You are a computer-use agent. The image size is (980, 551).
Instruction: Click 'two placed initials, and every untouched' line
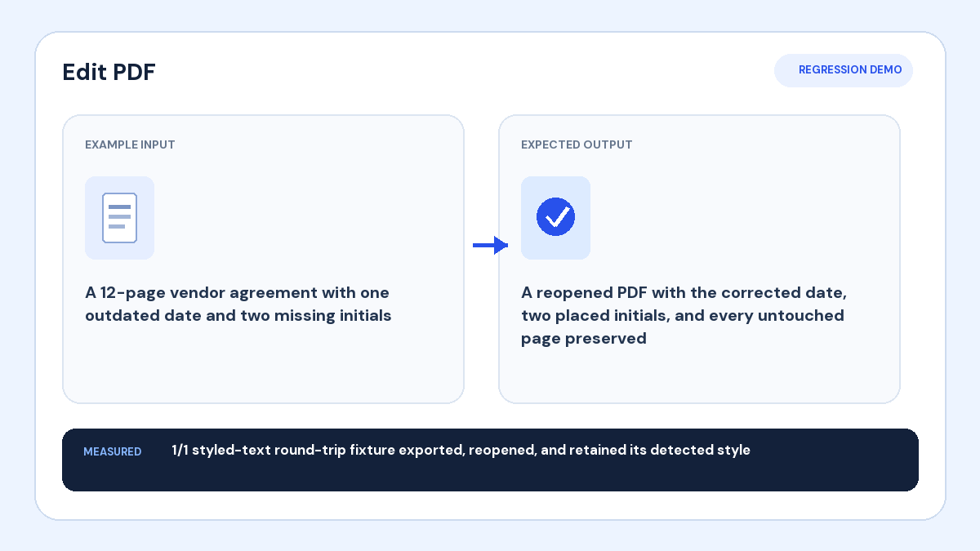pos(683,315)
